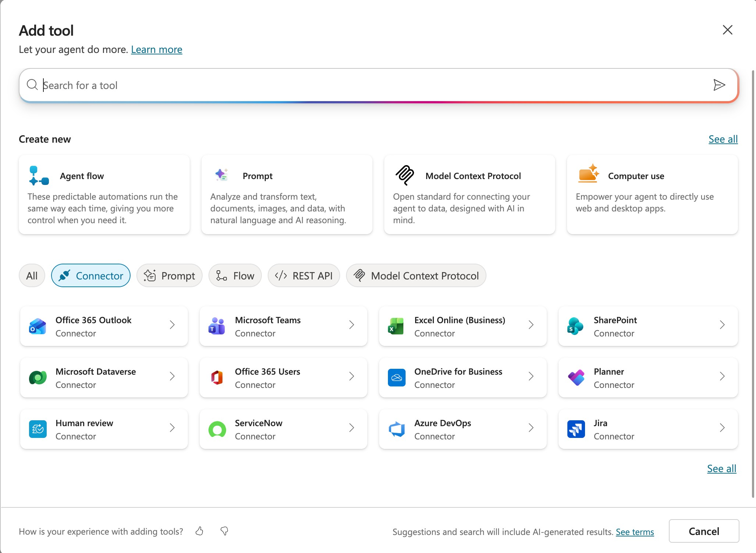
Task: Expand the Office 365 Users chevron
Action: [x=352, y=376]
